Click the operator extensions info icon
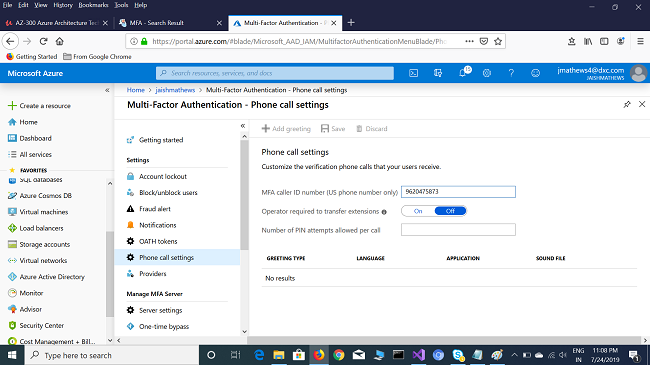 [x=384, y=212]
